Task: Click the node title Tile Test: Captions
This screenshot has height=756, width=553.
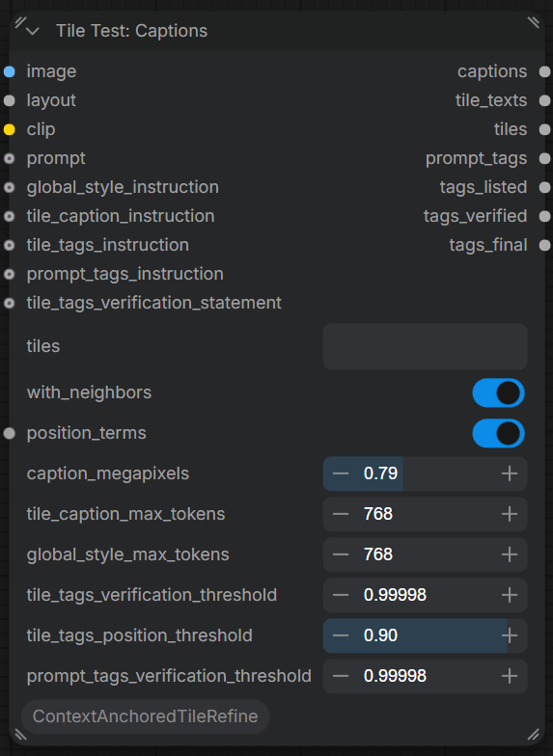Action: 131,31
